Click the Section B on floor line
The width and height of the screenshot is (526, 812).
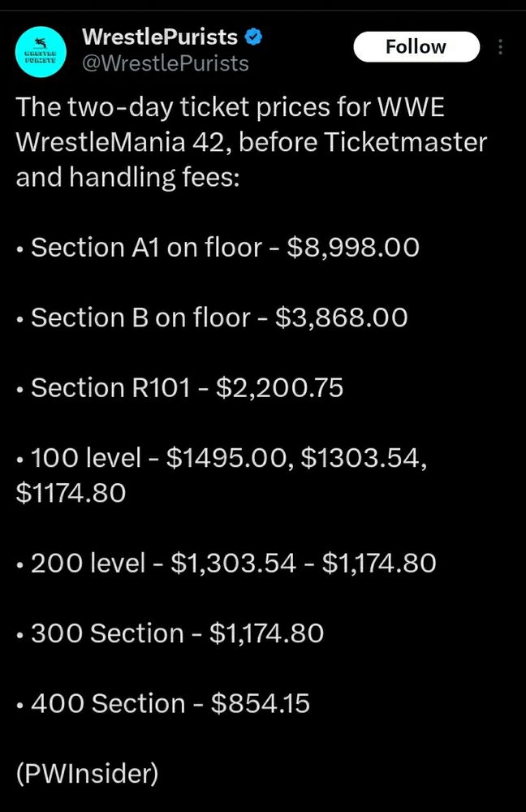pos(212,317)
